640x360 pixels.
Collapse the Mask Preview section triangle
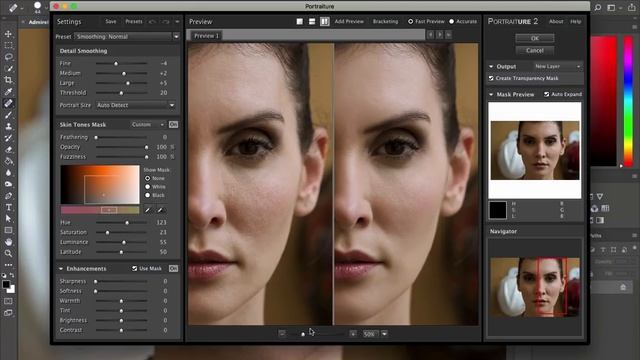pyautogui.click(x=491, y=94)
